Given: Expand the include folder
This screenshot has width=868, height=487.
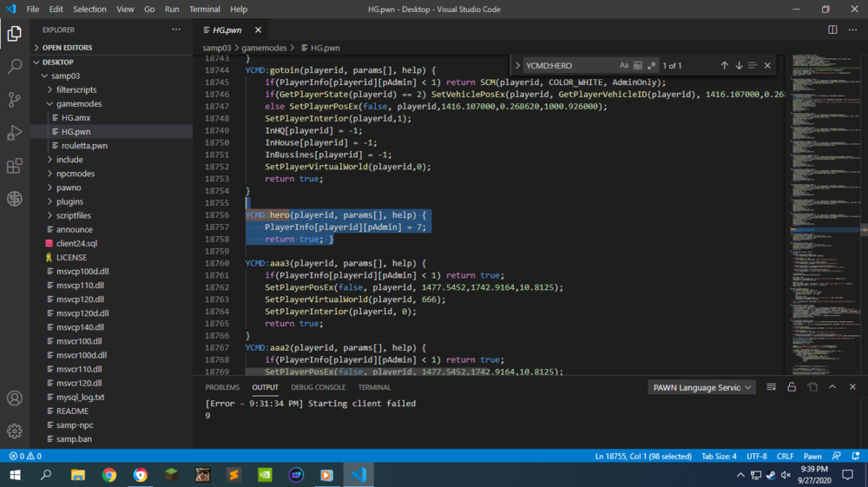Looking at the screenshot, I should click(x=111, y=160).
